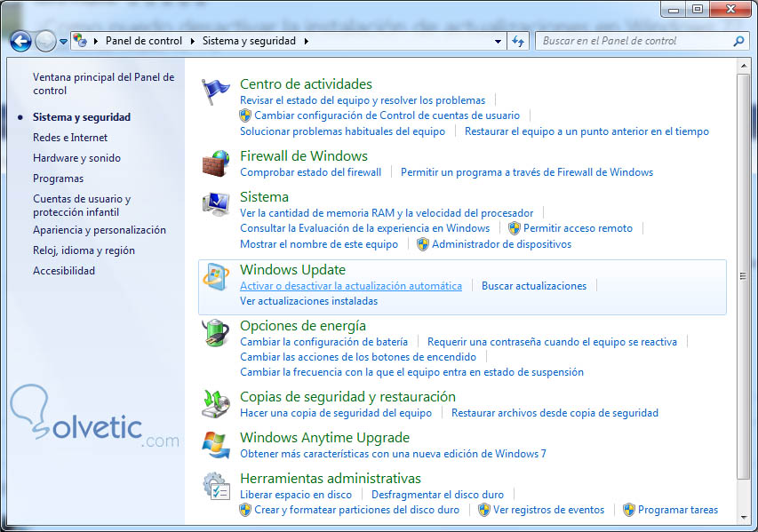The width and height of the screenshot is (758, 532).
Task: Click Activar o desactivar la actualización automática
Action: 351,286
